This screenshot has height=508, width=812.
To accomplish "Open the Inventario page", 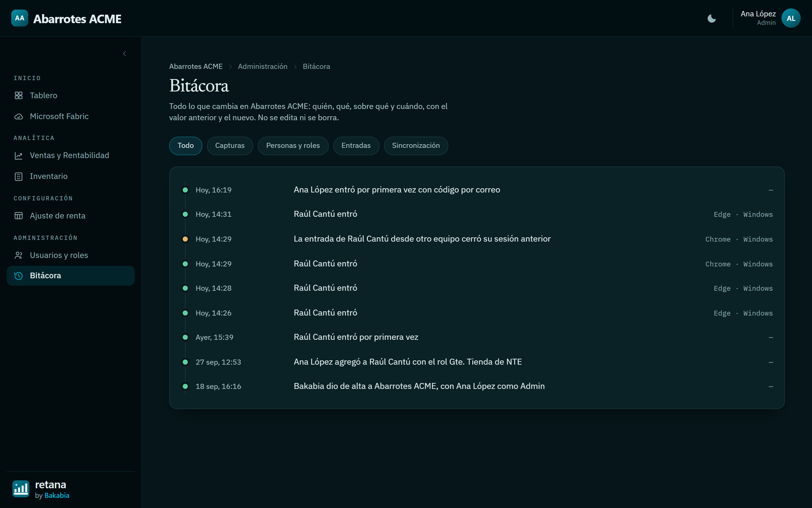I will click(x=70, y=176).
